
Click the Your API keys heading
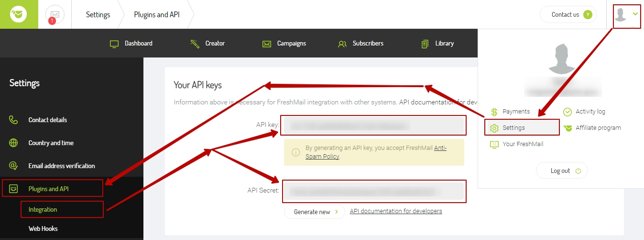[198, 85]
